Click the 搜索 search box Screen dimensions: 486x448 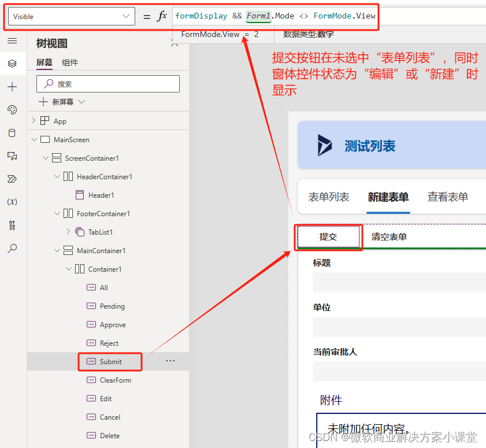click(107, 84)
